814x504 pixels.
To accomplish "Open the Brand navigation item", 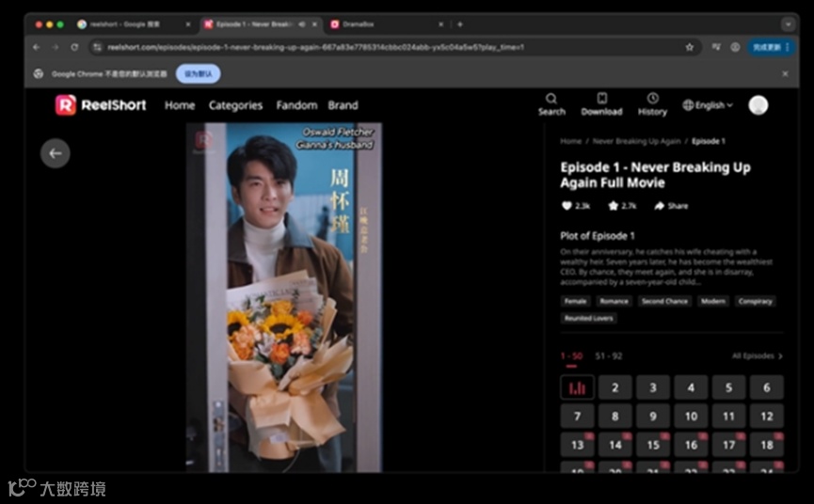I will click(343, 105).
